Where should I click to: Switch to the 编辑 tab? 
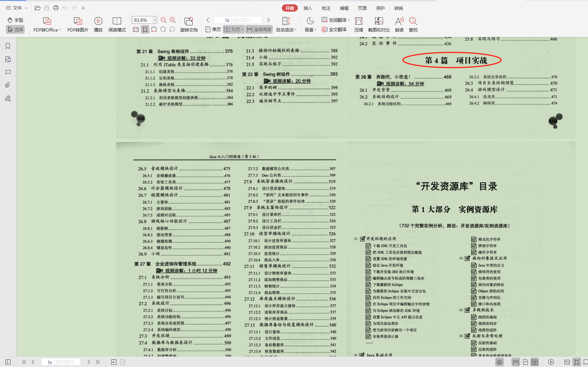pyautogui.click(x=344, y=8)
